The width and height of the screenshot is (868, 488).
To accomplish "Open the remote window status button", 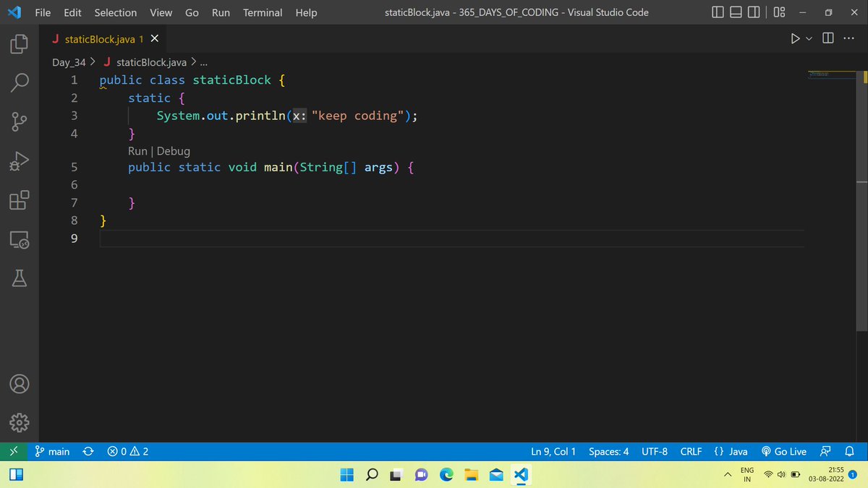I will (x=14, y=451).
